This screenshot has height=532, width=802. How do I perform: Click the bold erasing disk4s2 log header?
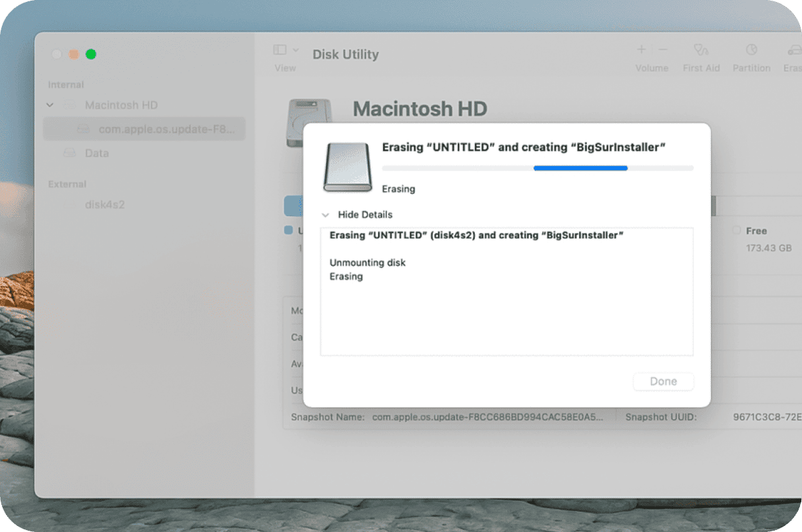pyautogui.click(x=476, y=235)
